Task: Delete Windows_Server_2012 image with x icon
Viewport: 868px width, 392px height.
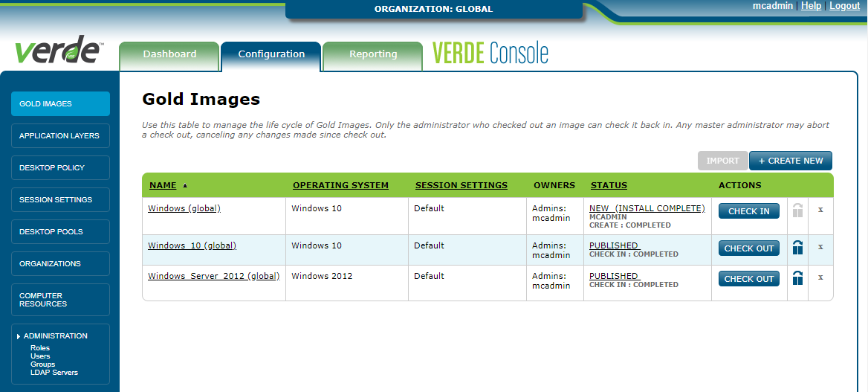Action: 820,277
